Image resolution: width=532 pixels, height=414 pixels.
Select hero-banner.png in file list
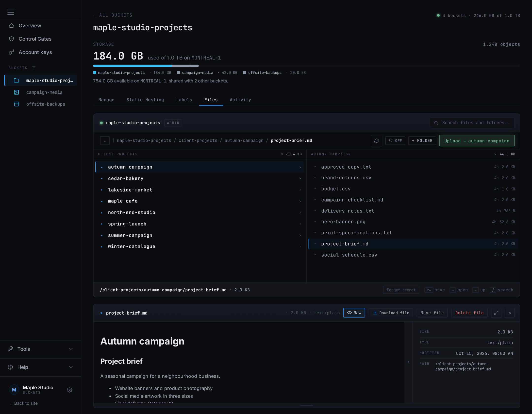tap(413, 222)
